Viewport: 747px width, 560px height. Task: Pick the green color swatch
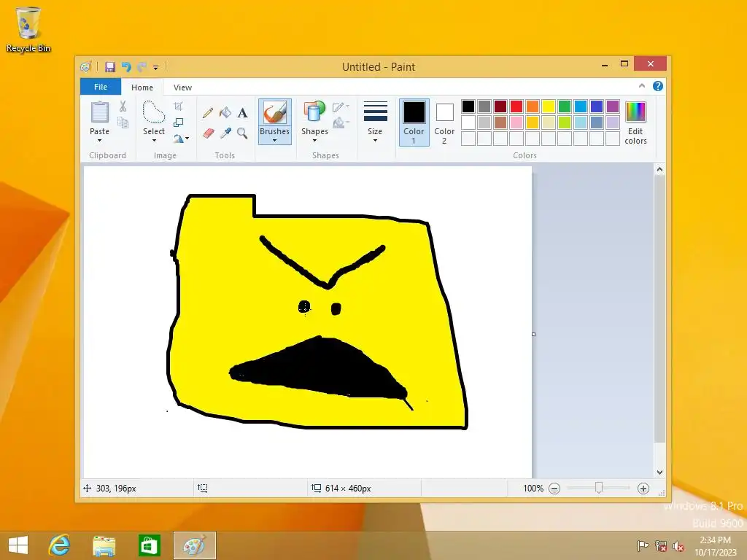coord(565,106)
